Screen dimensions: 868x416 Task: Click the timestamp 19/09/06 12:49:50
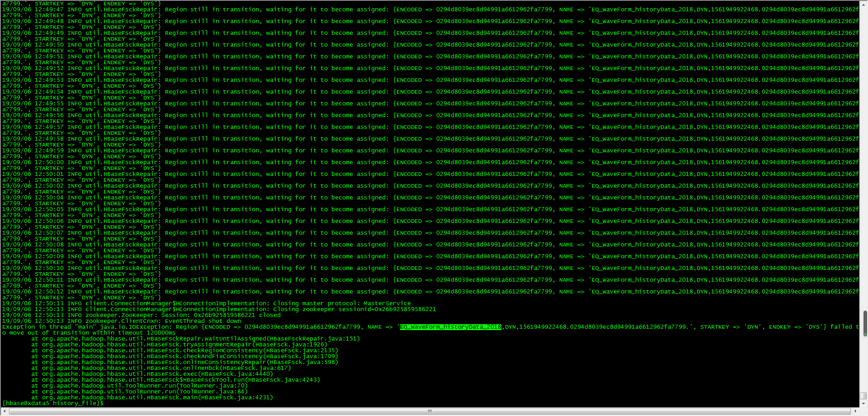[33, 45]
